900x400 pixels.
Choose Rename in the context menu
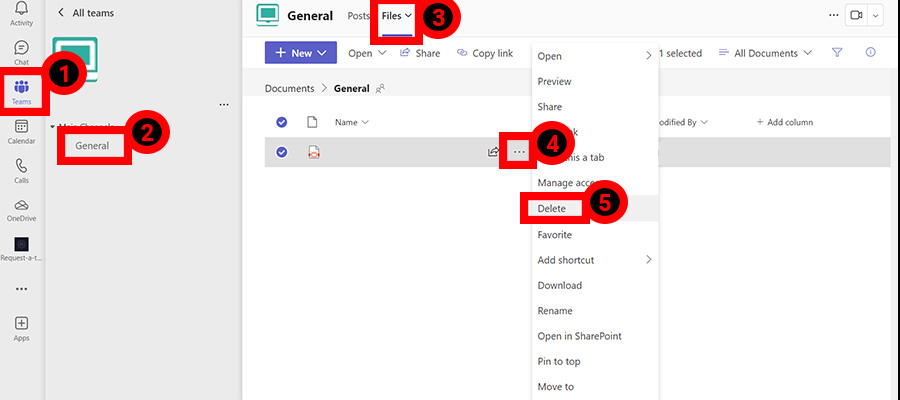[x=555, y=310]
